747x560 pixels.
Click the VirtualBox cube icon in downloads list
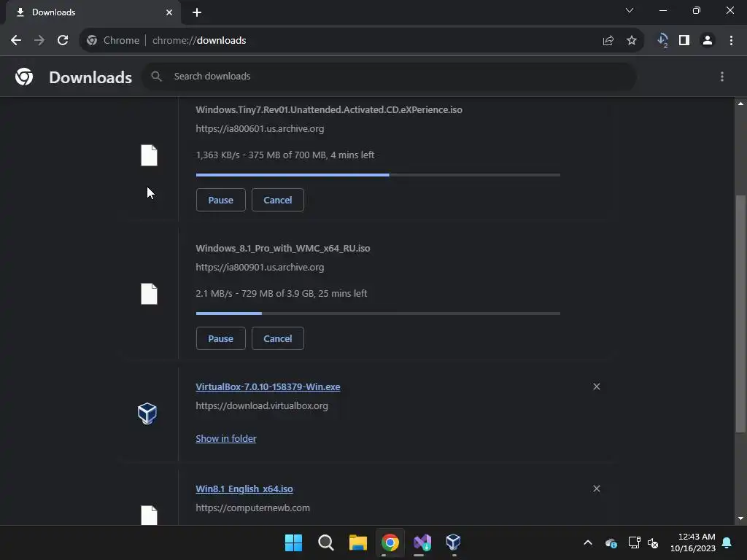click(147, 413)
